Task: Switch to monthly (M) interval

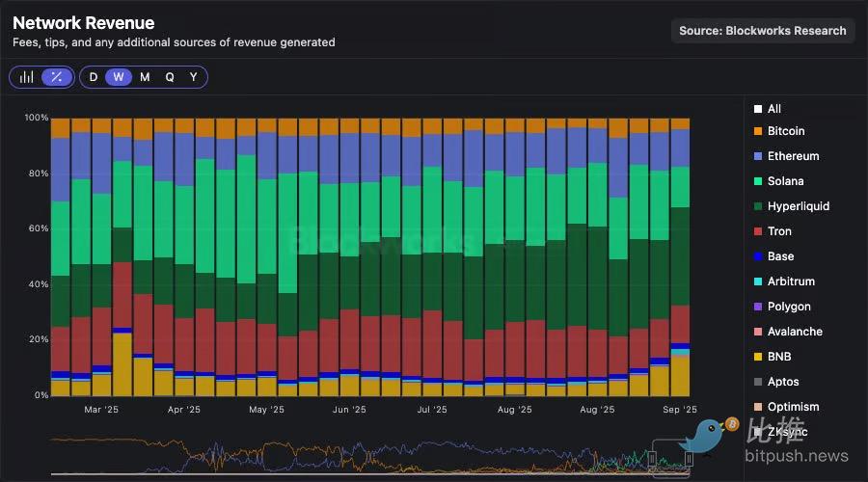Action: click(x=145, y=77)
